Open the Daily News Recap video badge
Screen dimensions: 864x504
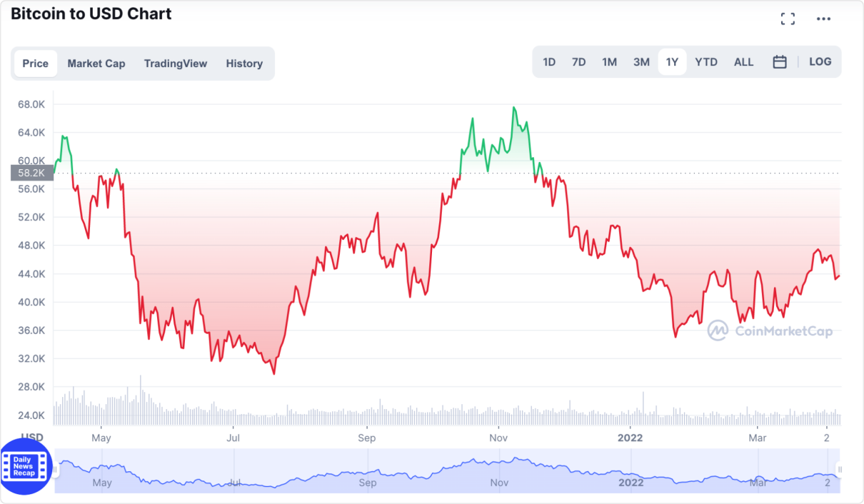pos(26,468)
